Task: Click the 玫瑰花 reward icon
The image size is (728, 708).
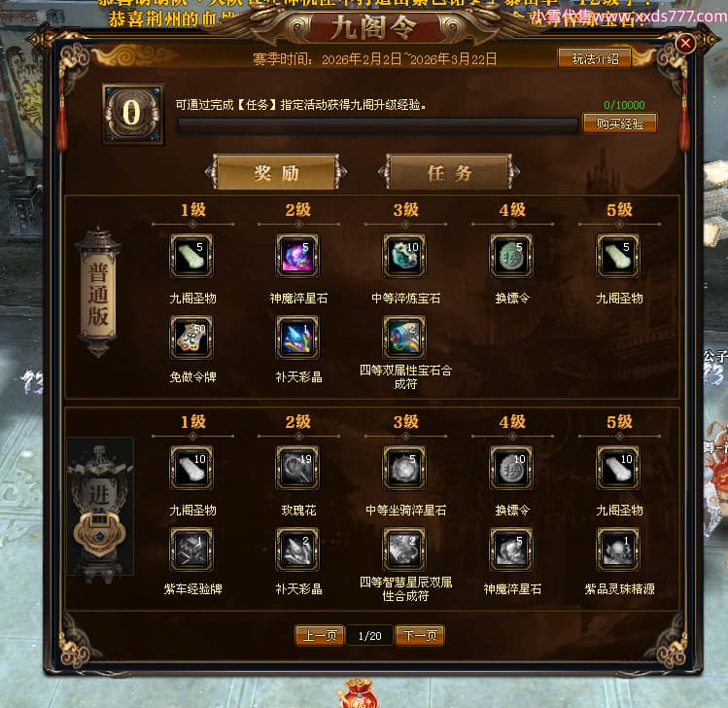Action: tap(298, 468)
